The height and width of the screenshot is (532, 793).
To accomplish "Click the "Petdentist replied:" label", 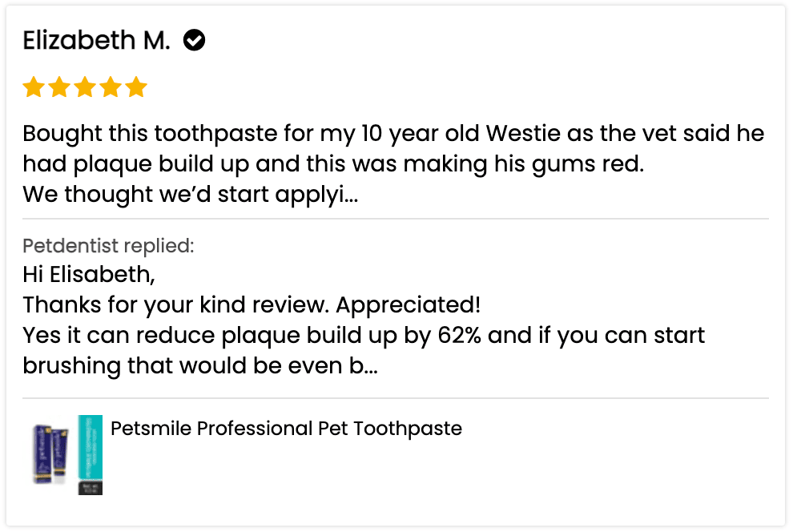I will [108, 245].
